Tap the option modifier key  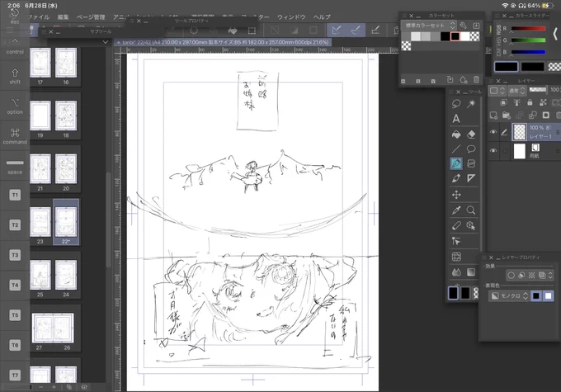15,106
